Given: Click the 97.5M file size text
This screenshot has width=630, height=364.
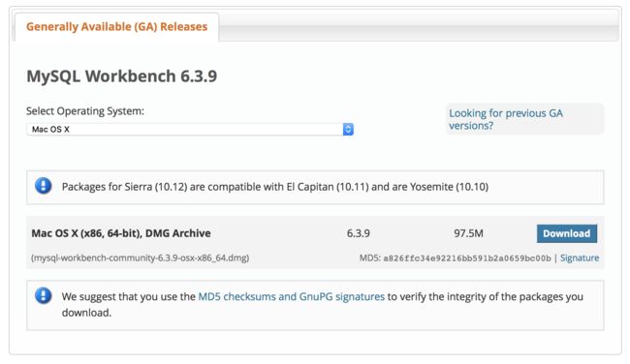Looking at the screenshot, I should (468, 233).
